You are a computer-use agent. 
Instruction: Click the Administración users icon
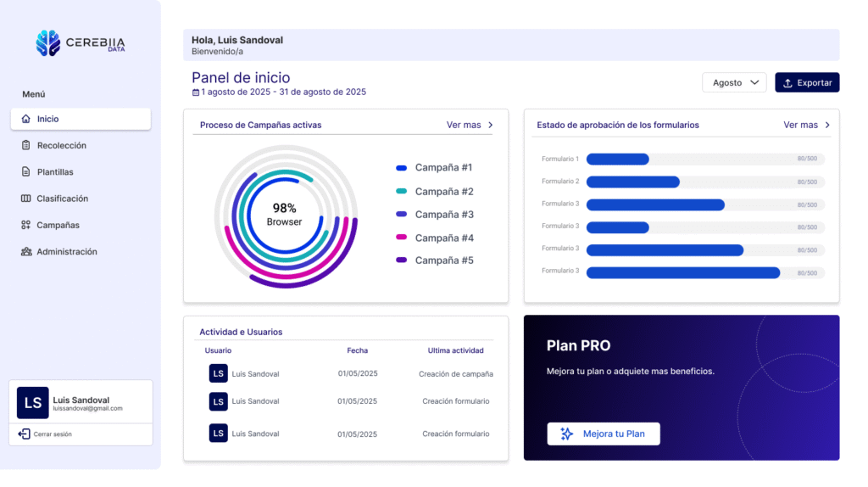(x=25, y=251)
